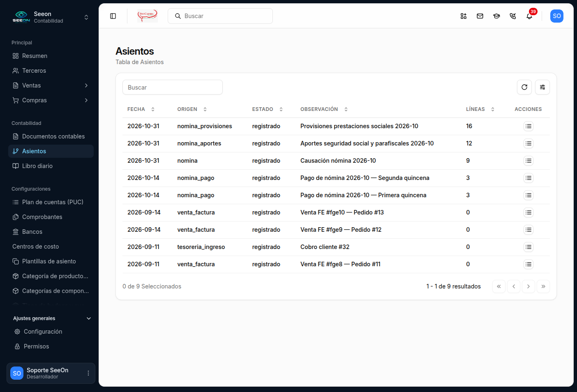Expand the Ventas submenu
The width and height of the screenshot is (577, 392).
(51, 85)
